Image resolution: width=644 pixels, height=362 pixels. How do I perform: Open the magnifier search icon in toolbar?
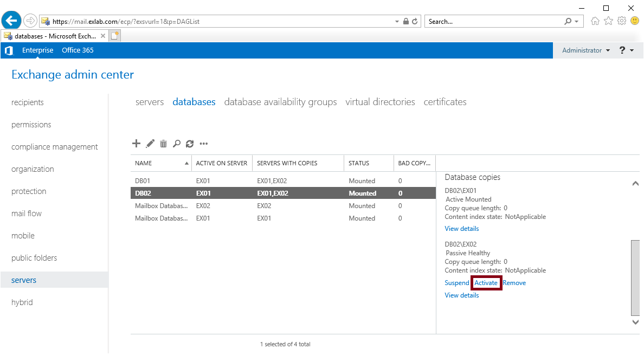177,143
